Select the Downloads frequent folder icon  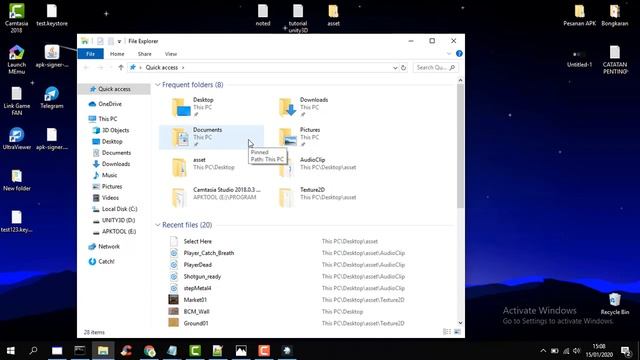(x=288, y=107)
